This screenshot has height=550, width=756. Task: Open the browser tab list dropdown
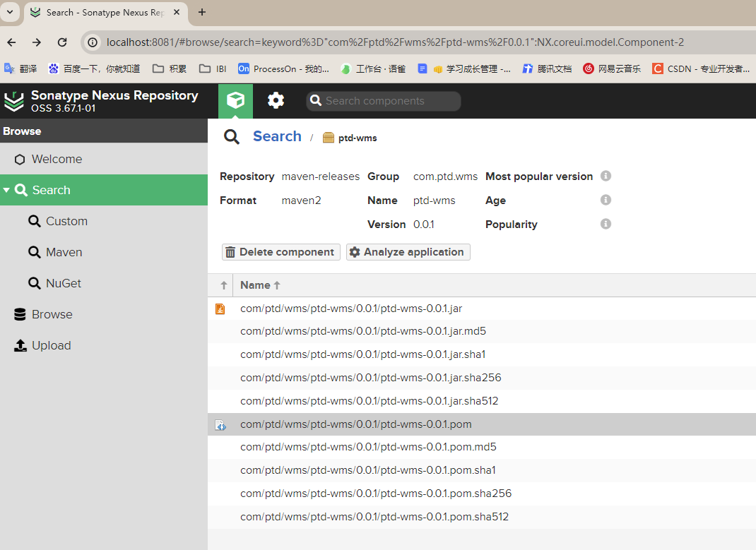pos(11,12)
